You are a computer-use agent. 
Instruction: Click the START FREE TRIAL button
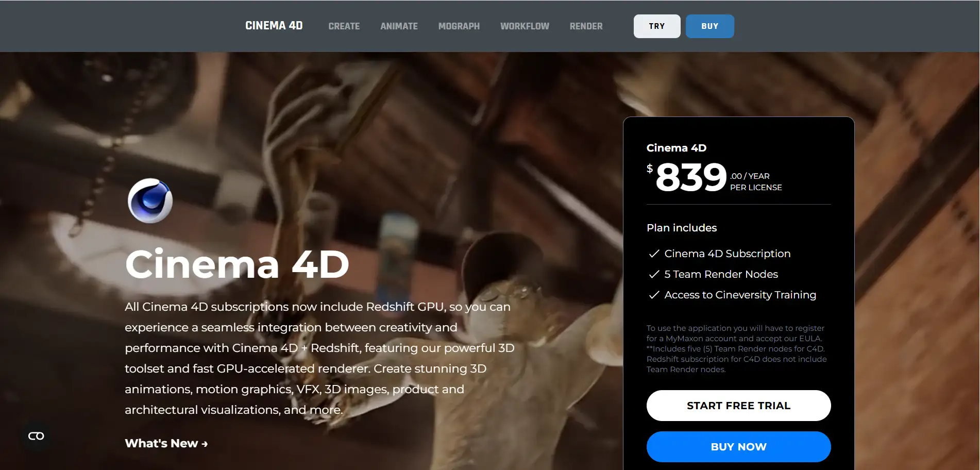(x=738, y=406)
